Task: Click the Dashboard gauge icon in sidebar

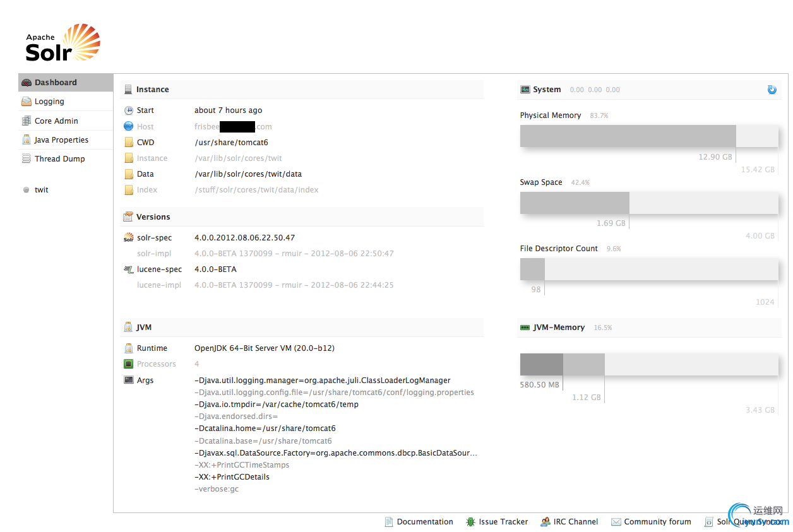Action: coord(27,83)
